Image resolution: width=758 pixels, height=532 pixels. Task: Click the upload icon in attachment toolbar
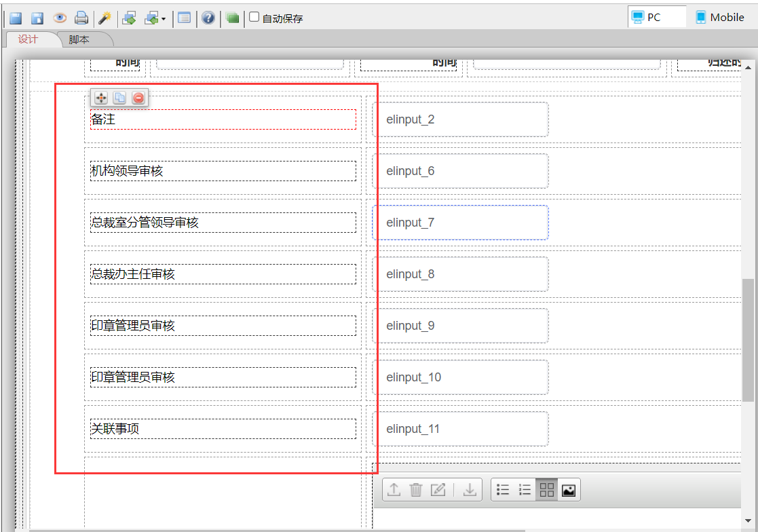point(394,490)
